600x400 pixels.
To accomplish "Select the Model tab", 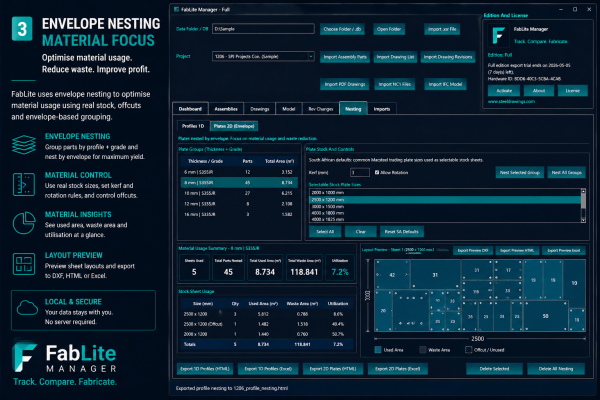I will [x=289, y=109].
